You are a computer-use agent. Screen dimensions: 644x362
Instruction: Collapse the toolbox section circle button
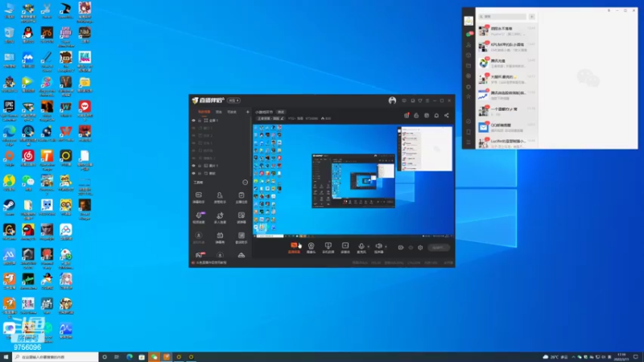tap(246, 183)
